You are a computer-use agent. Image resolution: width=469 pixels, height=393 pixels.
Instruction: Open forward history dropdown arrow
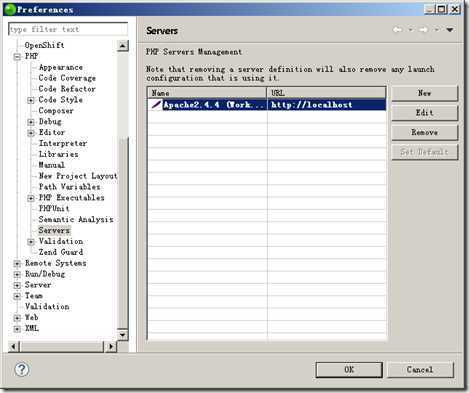[437, 30]
